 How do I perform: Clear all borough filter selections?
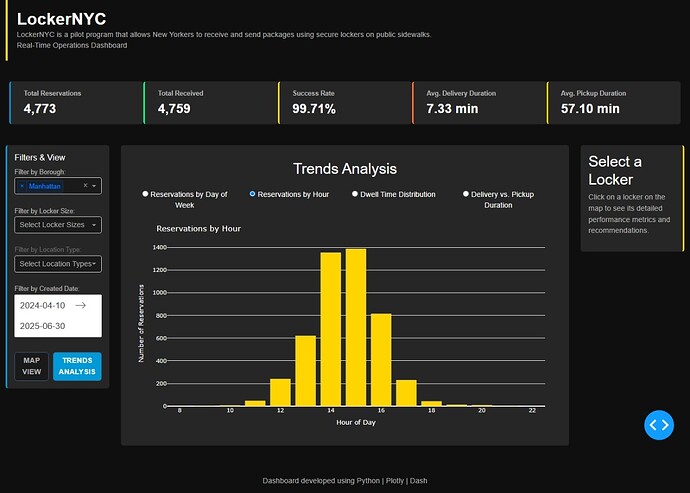85,186
